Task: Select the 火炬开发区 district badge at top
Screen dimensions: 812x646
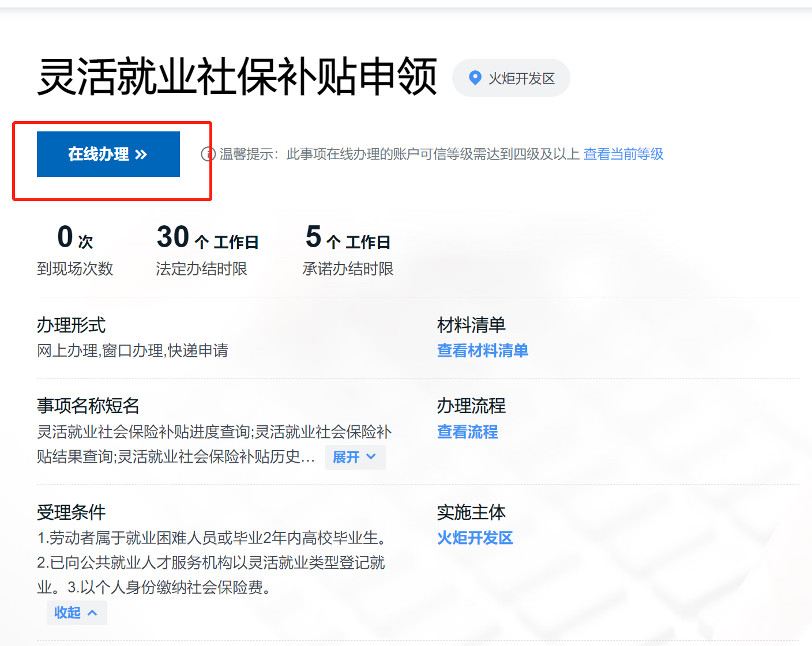Action: tap(510, 78)
